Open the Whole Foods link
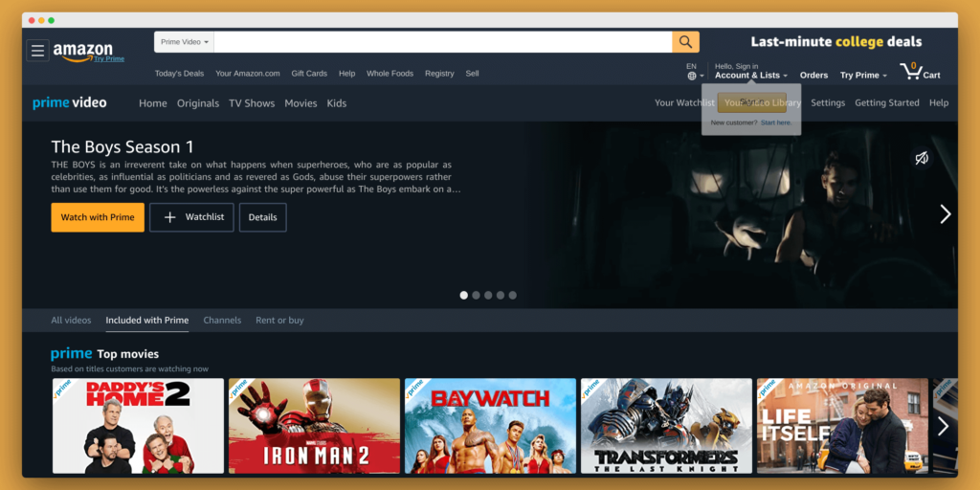The width and height of the screenshot is (980, 490). pos(390,73)
